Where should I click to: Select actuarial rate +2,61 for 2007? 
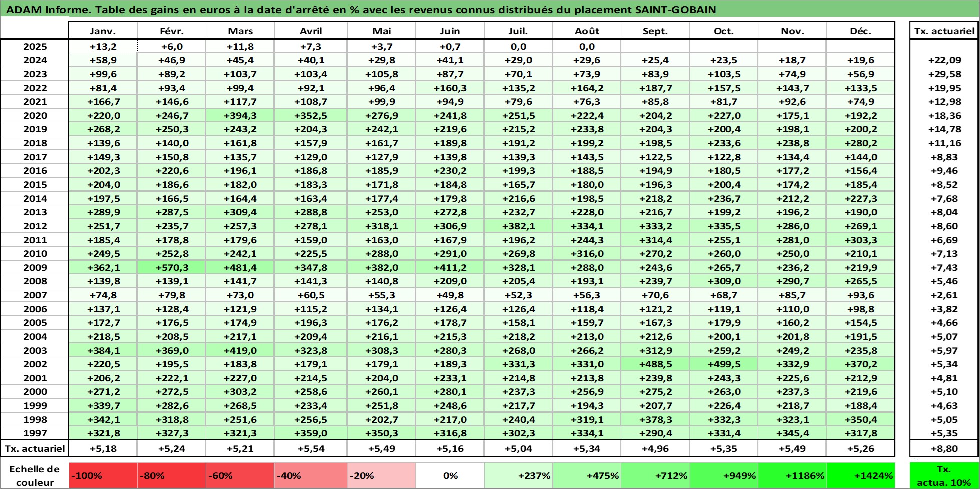944,295
